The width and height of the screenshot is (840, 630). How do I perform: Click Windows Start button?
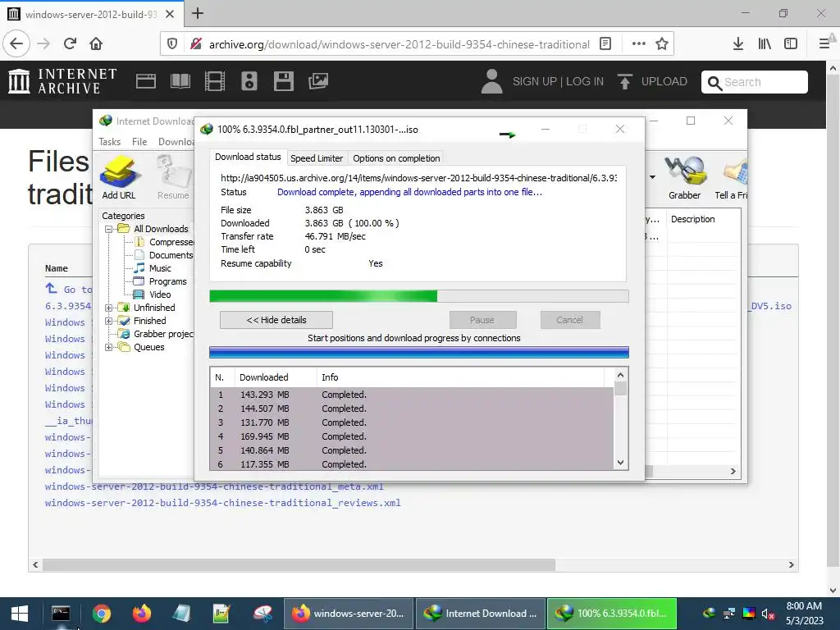tap(20, 614)
